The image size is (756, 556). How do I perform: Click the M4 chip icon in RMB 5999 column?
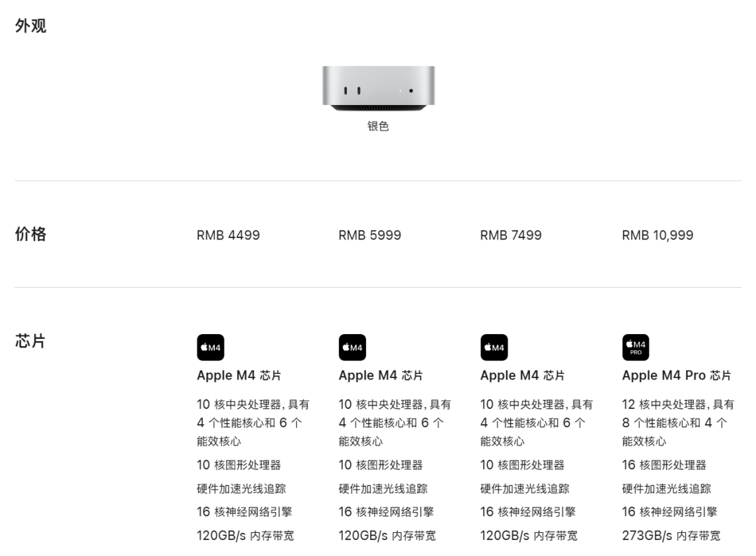352,347
